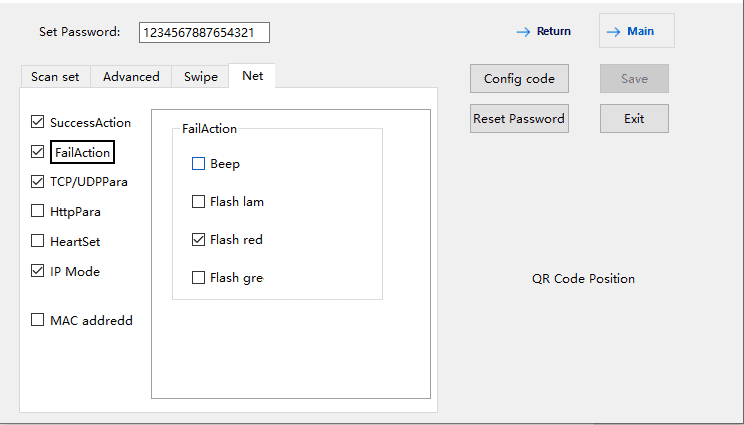
Task: Click the Exit button
Action: [x=634, y=118]
